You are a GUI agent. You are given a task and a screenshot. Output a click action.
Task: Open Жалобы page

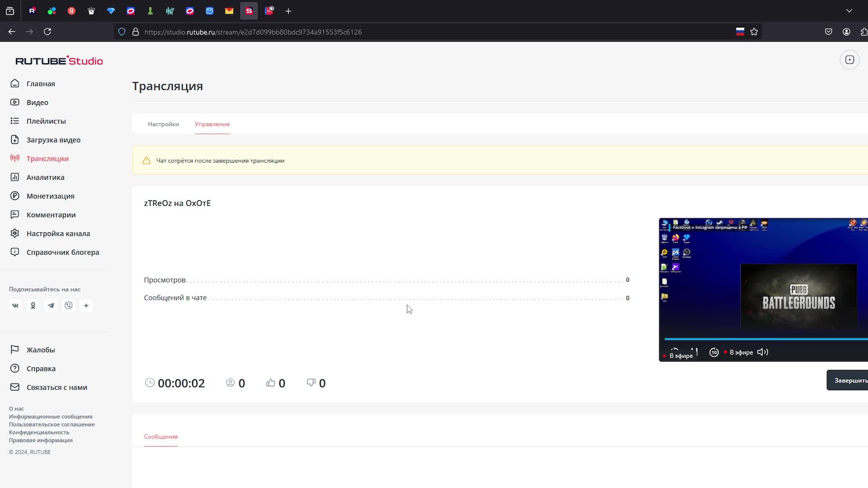pos(33,350)
